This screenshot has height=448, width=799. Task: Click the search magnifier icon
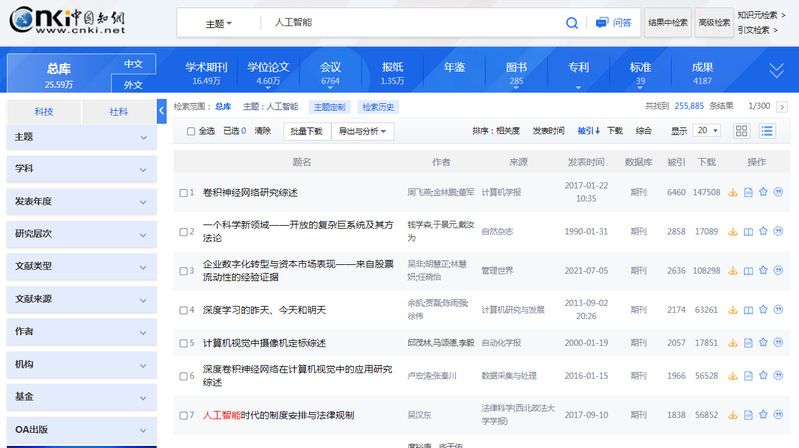point(572,23)
